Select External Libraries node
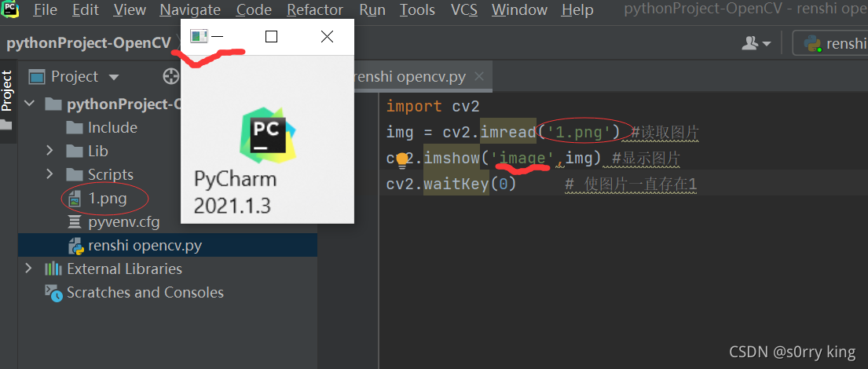Screen dimensions: 868x369 click(124, 269)
